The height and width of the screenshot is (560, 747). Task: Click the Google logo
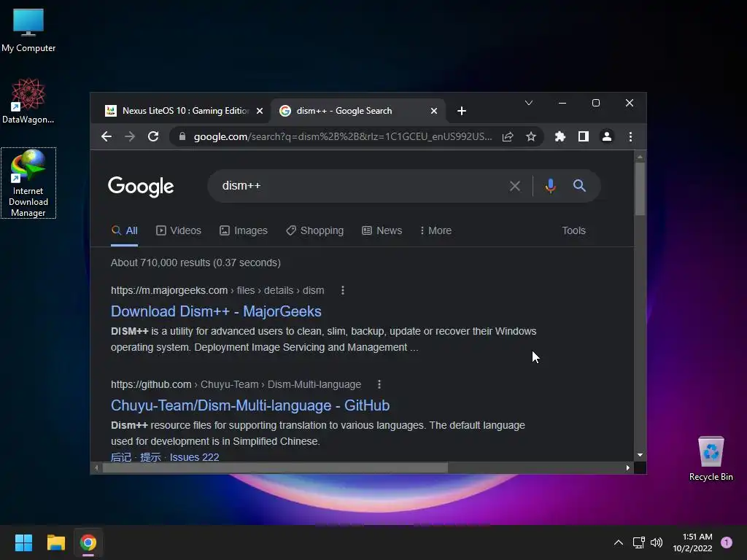141,187
